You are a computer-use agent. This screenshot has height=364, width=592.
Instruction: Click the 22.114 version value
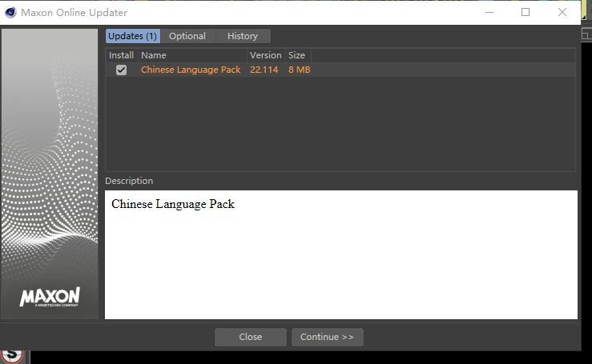pyautogui.click(x=264, y=70)
